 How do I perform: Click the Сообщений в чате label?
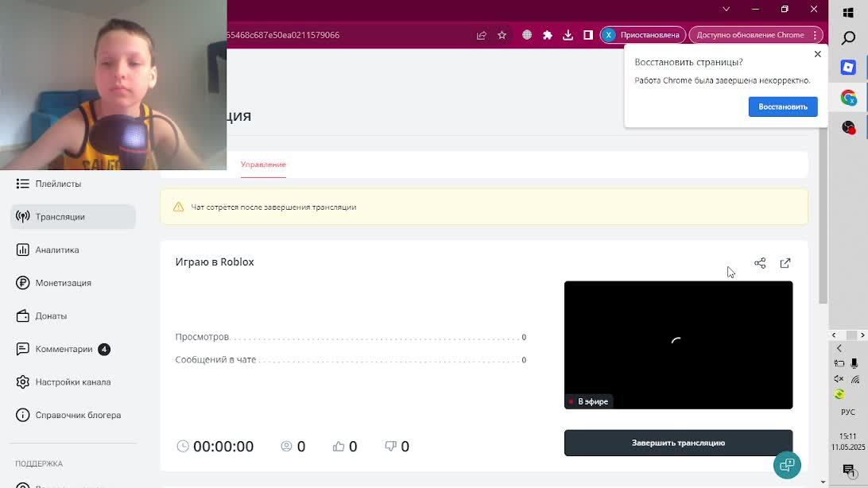[215, 359]
